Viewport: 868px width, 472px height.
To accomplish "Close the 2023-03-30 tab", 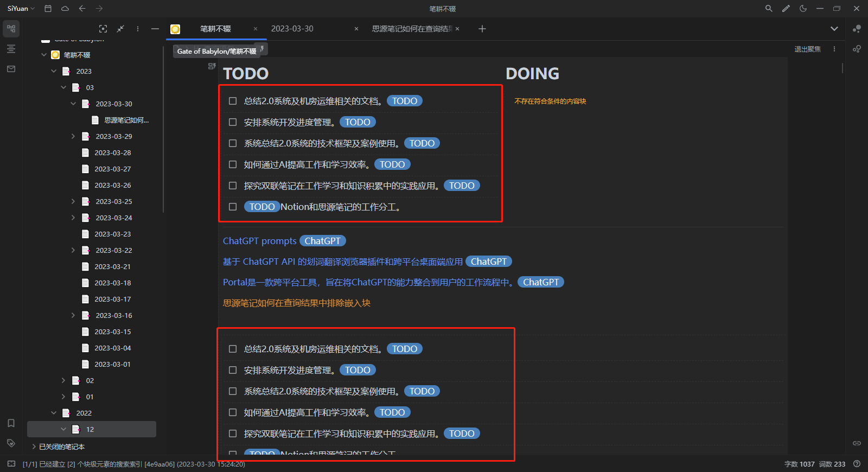I will point(356,29).
